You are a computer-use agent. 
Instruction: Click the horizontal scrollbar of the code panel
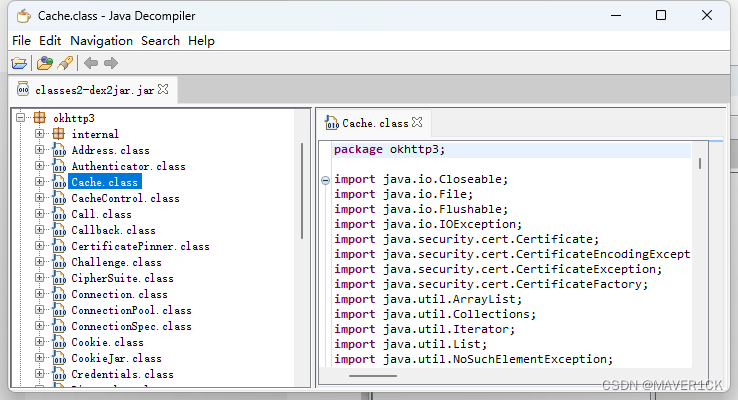[x=373, y=376]
